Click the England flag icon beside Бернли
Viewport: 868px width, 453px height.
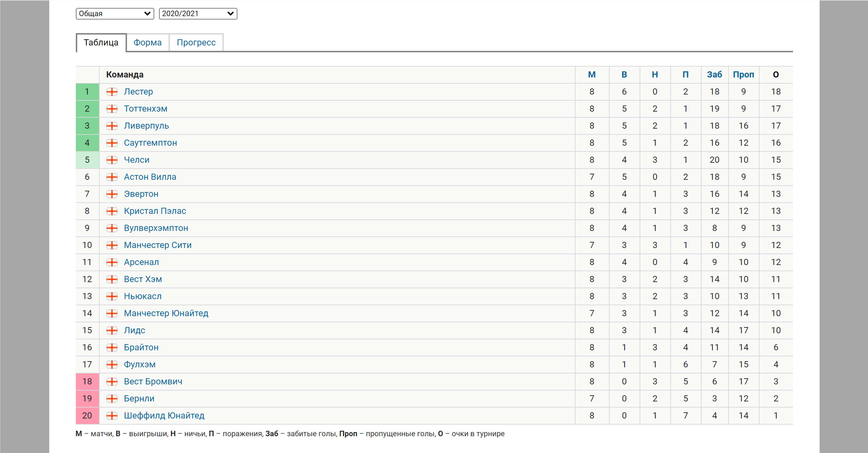(112, 399)
